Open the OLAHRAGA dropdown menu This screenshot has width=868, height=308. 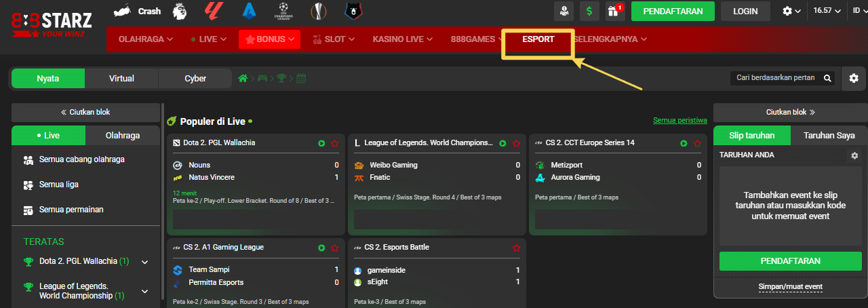coord(145,39)
